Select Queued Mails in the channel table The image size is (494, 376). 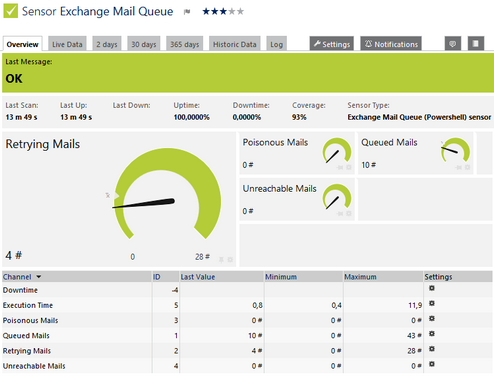tap(26, 335)
